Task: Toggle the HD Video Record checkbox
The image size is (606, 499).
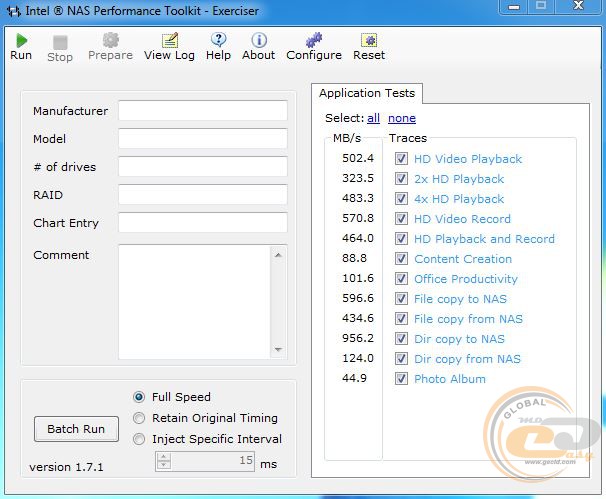Action: [401, 219]
